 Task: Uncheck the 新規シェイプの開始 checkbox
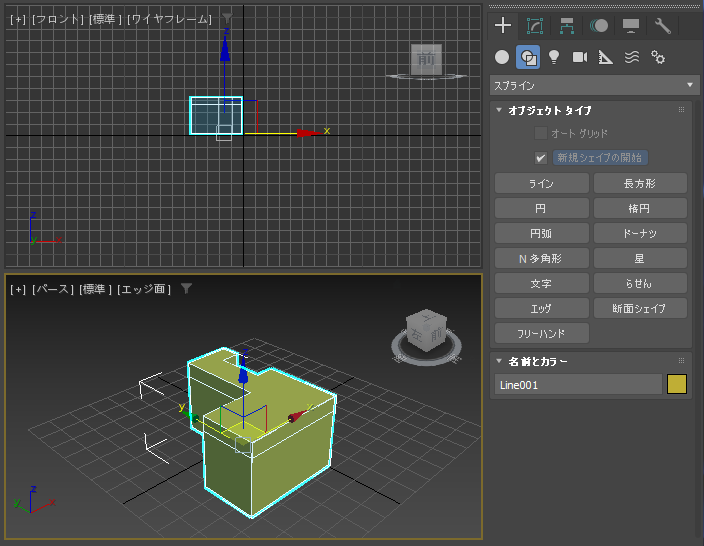541,158
